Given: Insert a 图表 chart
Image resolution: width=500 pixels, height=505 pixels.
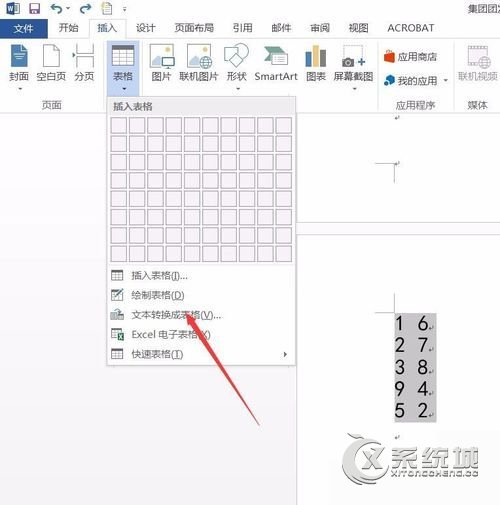Looking at the screenshot, I should click(x=316, y=62).
